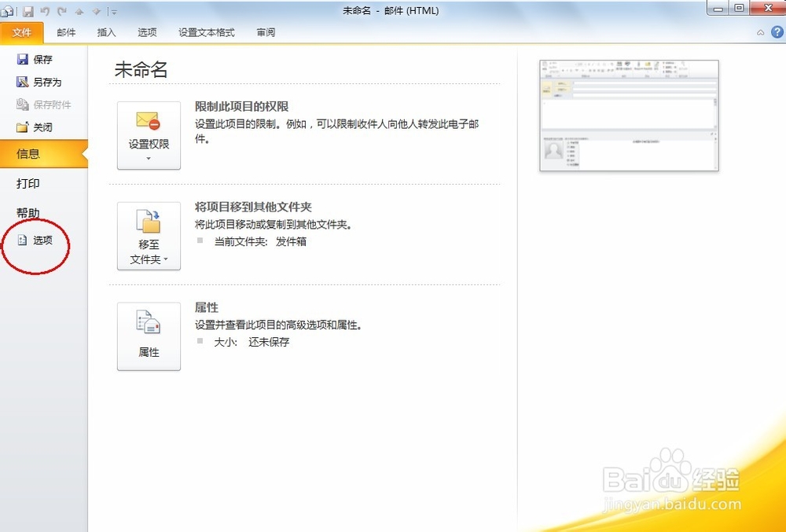
Task: Open the Quick Access Toolbar customize dropdown
Action: [x=113, y=11]
